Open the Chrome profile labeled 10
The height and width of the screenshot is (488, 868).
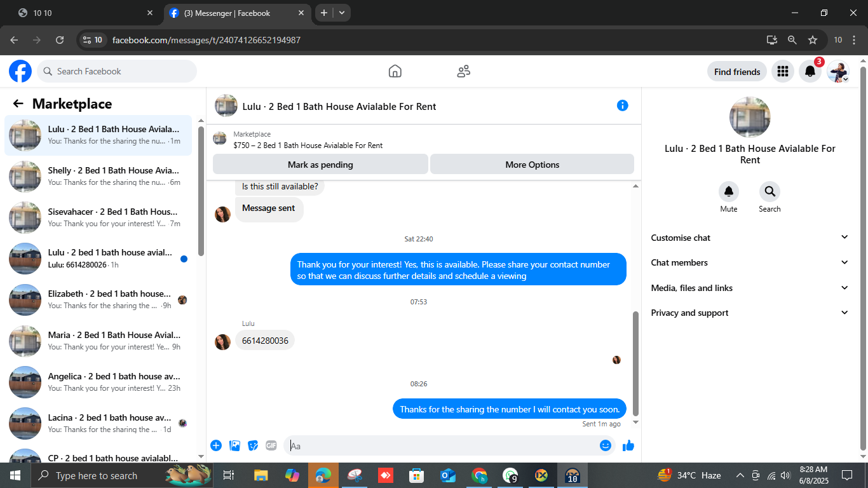838,40
